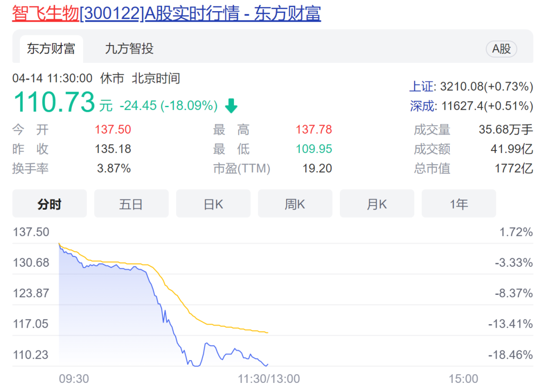Select the 月K chart tab
The height and width of the screenshot is (392, 547).
coord(377,204)
